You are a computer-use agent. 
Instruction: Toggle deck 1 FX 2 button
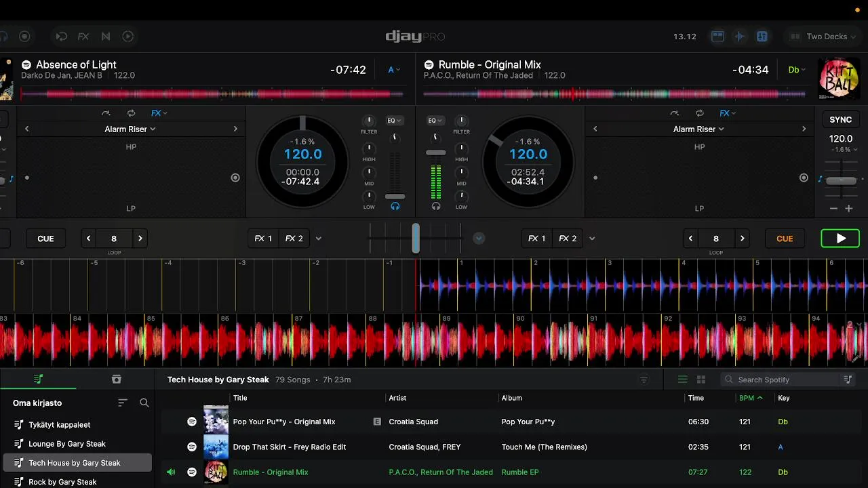coord(294,239)
